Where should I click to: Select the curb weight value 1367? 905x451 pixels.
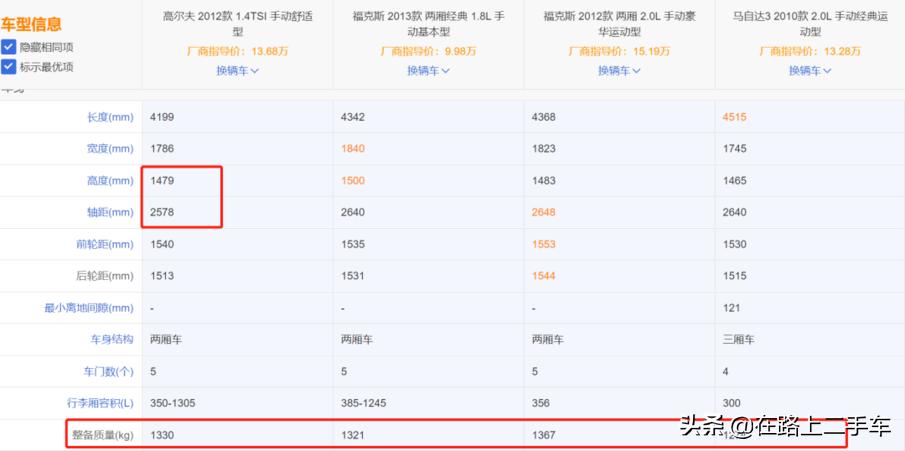pyautogui.click(x=544, y=435)
